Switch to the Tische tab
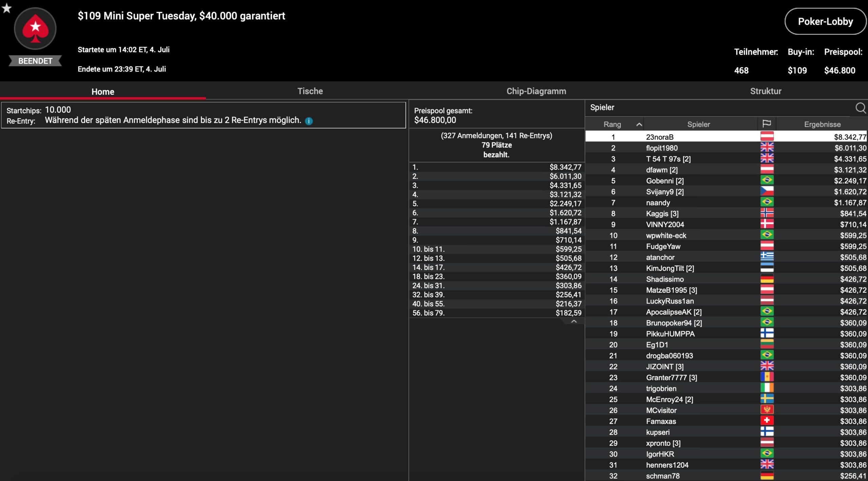The width and height of the screenshot is (868, 481). pyautogui.click(x=310, y=91)
